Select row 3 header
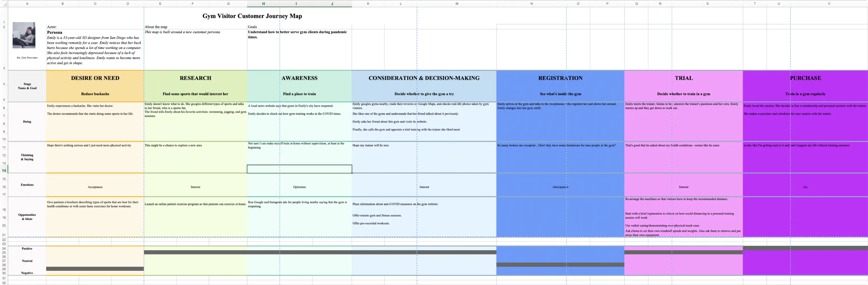 4,50
